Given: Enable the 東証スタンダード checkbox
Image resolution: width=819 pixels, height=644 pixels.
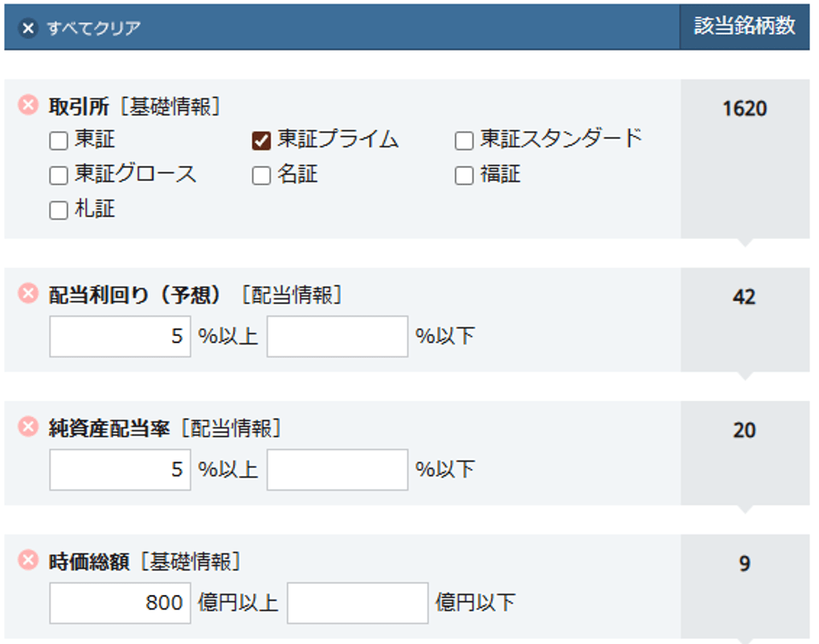Looking at the screenshot, I should tap(464, 142).
